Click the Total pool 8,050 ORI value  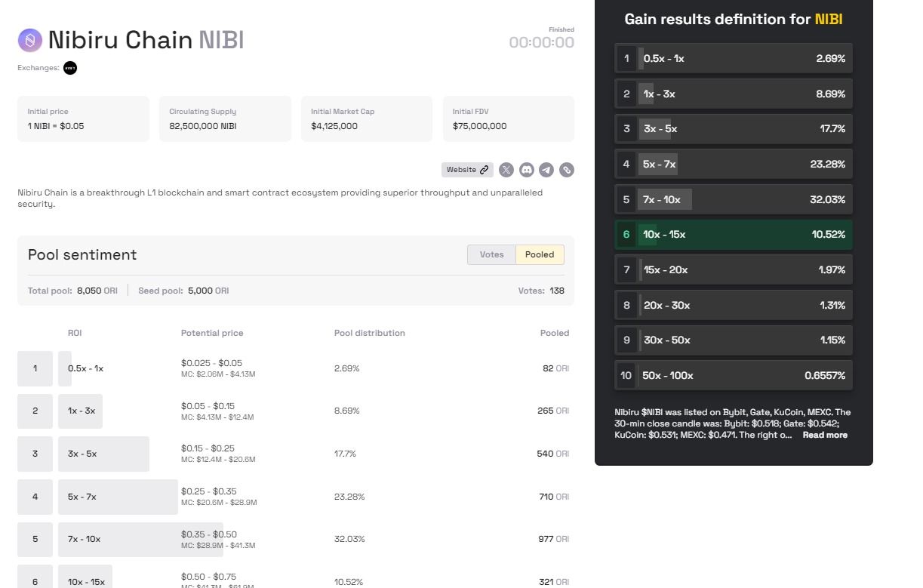pyautogui.click(x=97, y=291)
